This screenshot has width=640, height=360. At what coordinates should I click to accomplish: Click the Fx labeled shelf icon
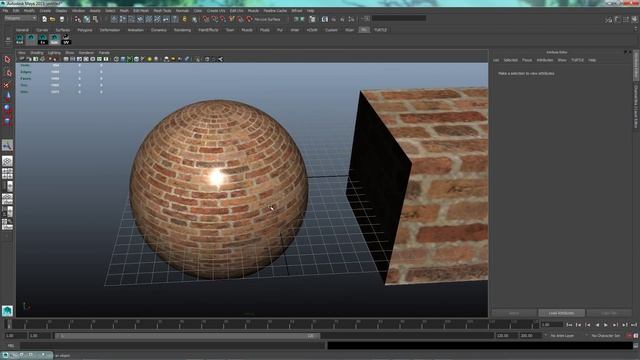(43, 40)
